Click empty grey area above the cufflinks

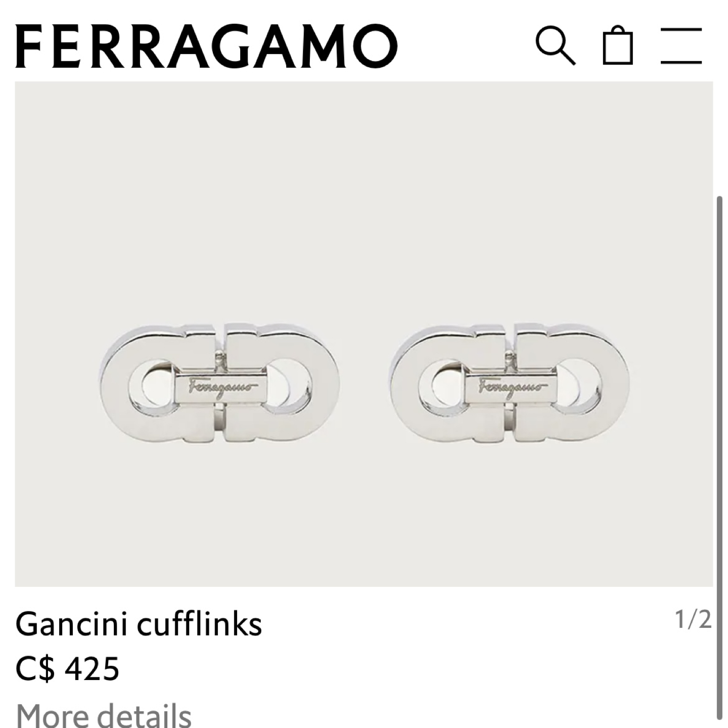(364, 202)
